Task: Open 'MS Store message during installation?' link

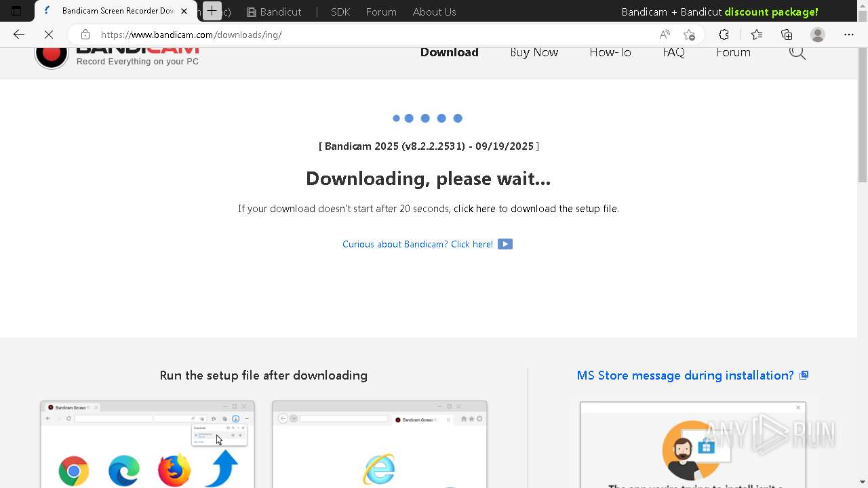Action: pos(685,375)
